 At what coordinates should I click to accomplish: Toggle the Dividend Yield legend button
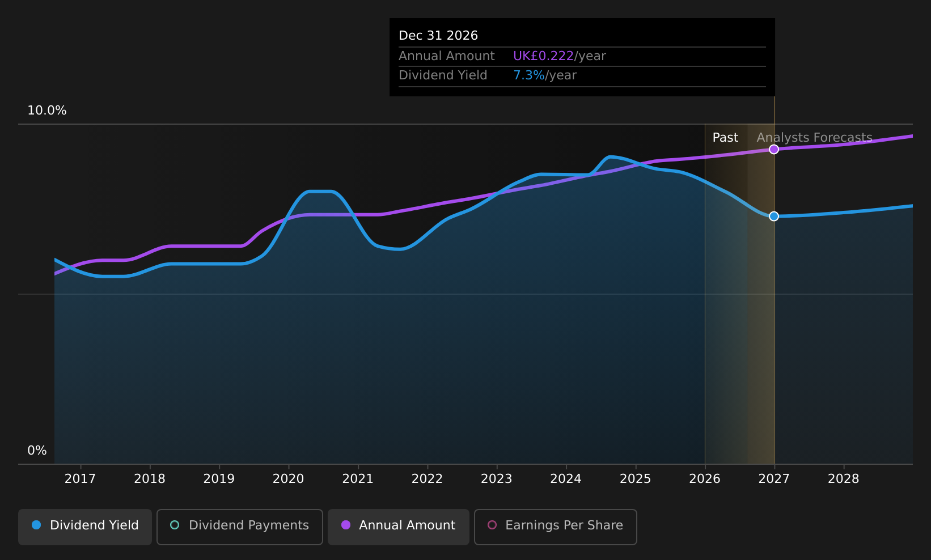[x=85, y=527]
